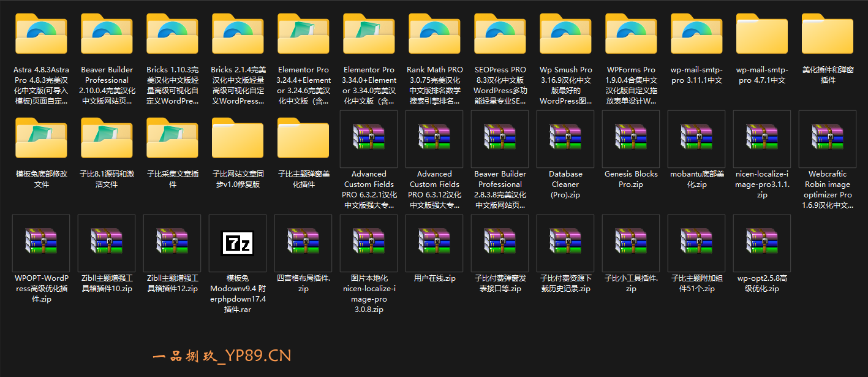Viewport: 868px width, 377px height.
Task: Click the Database Cleaner (Pro).zip archive
Action: (565, 139)
